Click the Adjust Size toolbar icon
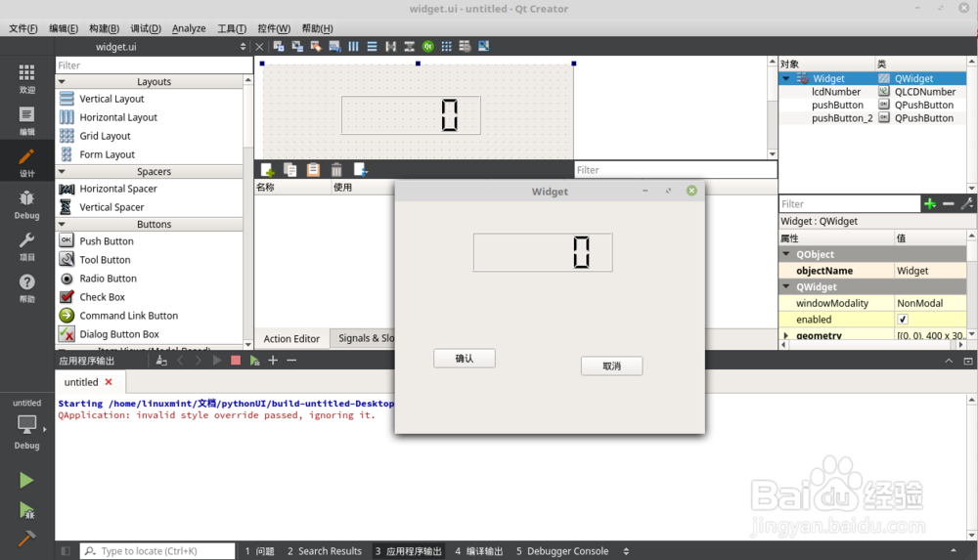 (483, 46)
